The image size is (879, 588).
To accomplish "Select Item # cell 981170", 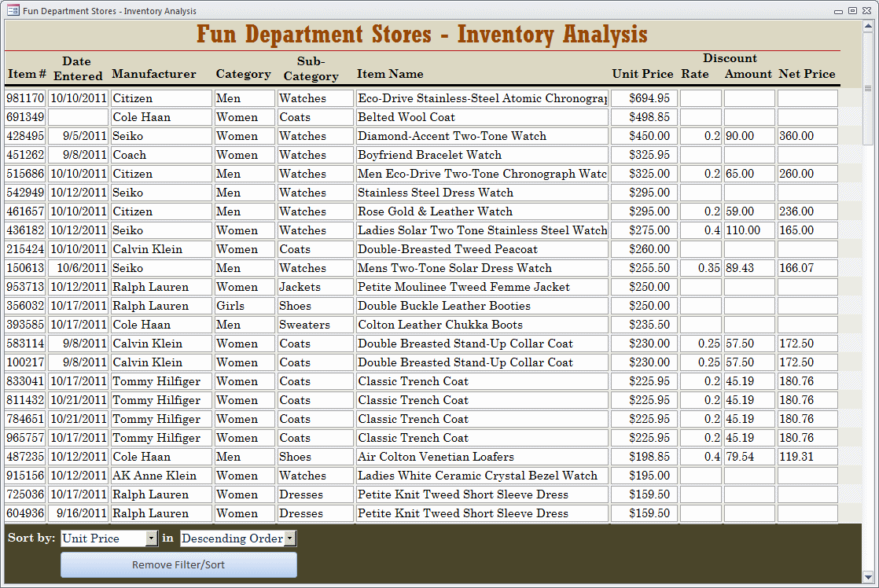I will (25, 98).
